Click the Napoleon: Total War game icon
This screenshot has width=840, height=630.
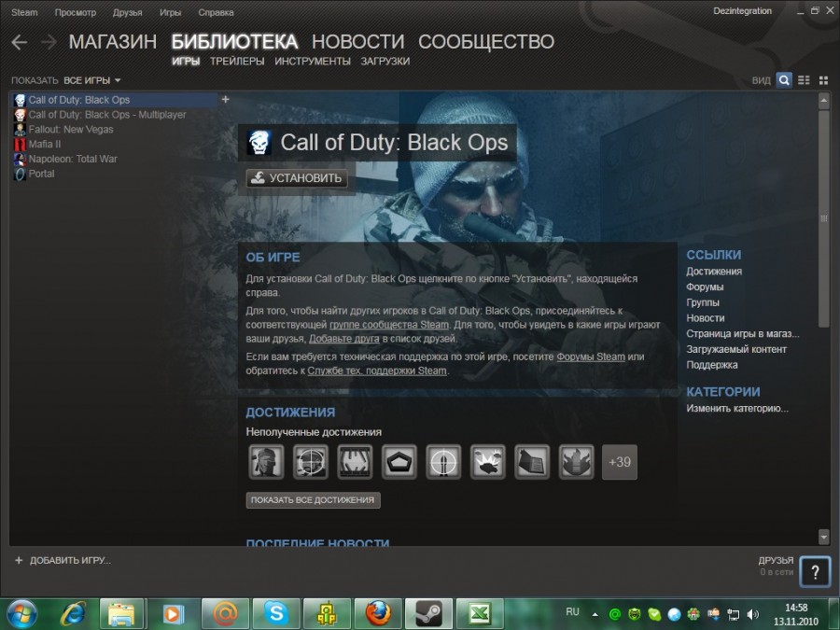20,159
